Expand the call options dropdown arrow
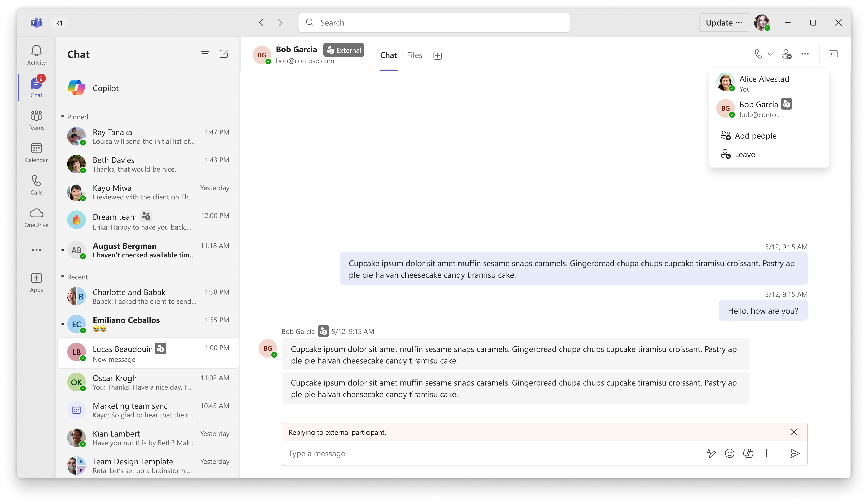 (770, 54)
